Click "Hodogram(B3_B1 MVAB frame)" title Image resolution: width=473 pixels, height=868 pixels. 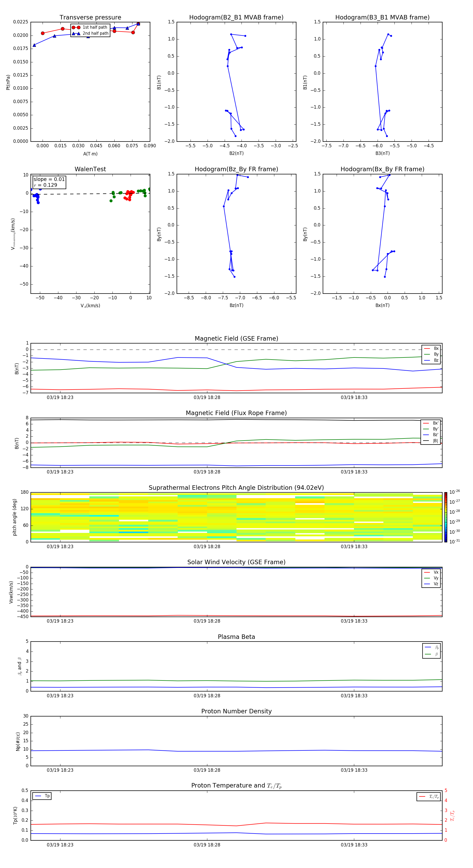tap(382, 18)
